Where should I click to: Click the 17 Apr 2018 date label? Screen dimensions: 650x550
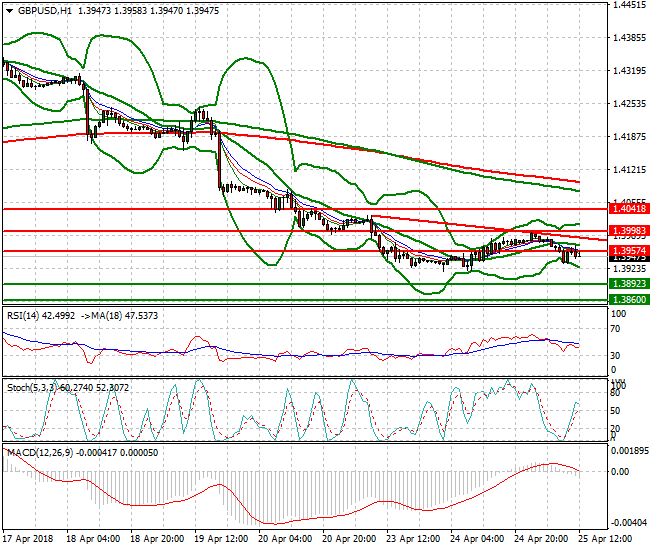click(x=27, y=538)
